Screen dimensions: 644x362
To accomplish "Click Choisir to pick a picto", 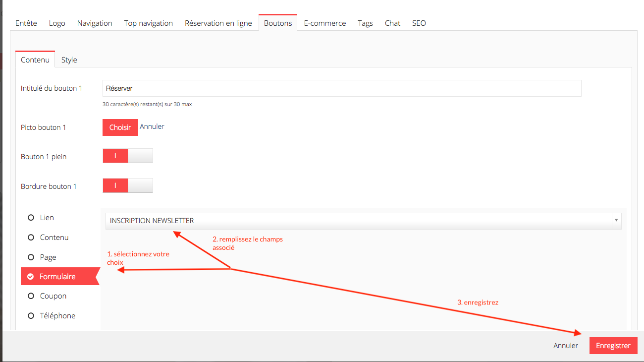I will pos(120,127).
